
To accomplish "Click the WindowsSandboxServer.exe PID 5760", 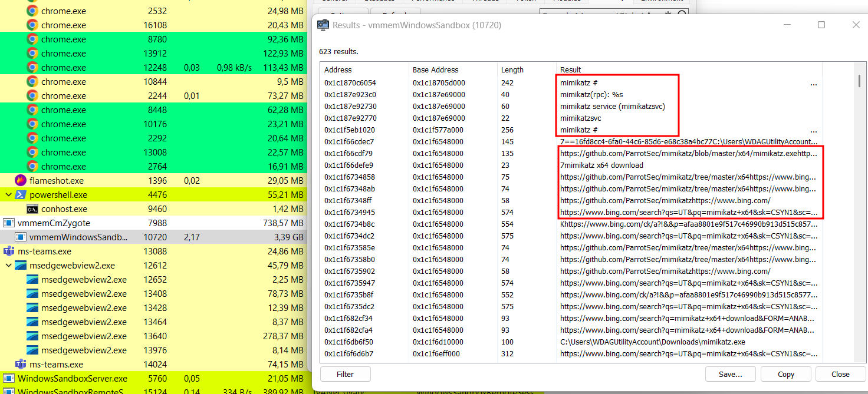I will point(156,379).
